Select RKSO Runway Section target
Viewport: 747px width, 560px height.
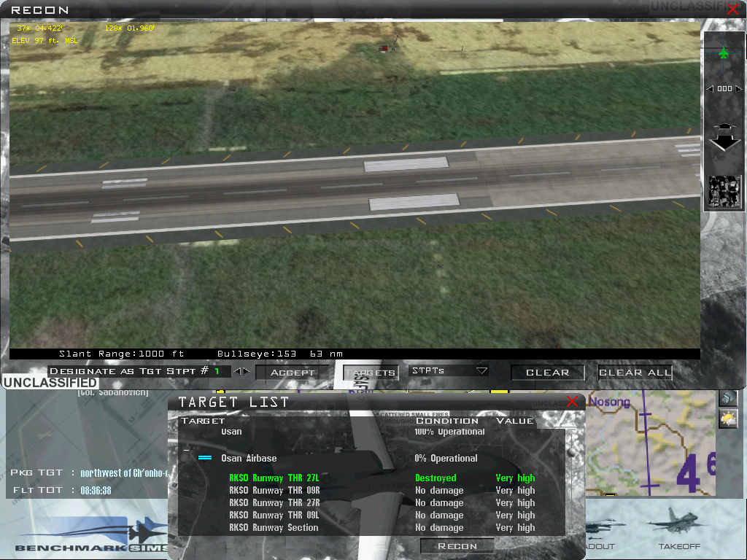click(274, 527)
